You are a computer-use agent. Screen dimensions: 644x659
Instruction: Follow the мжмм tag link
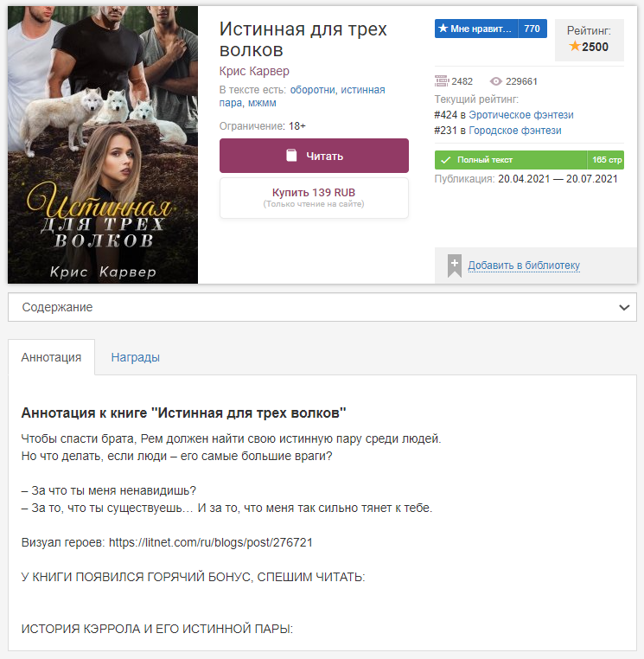(x=262, y=103)
